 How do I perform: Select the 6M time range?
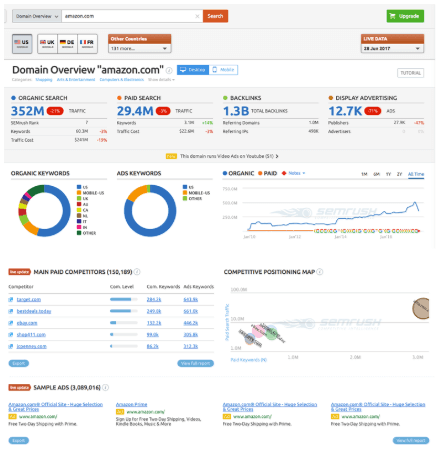[377, 174]
